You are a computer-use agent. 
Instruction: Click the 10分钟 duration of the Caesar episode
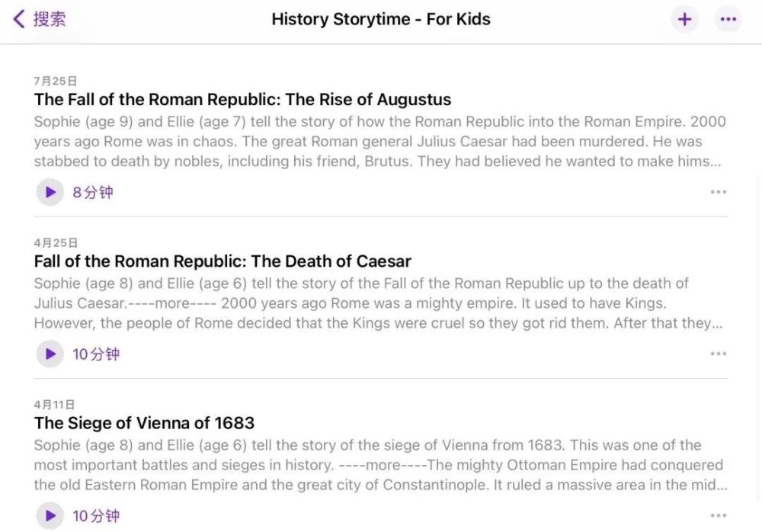click(96, 354)
